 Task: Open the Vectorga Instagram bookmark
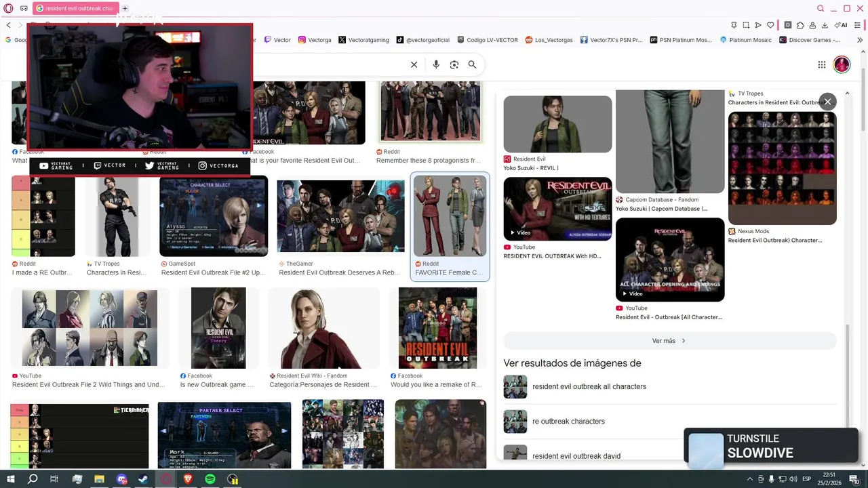tap(315, 40)
